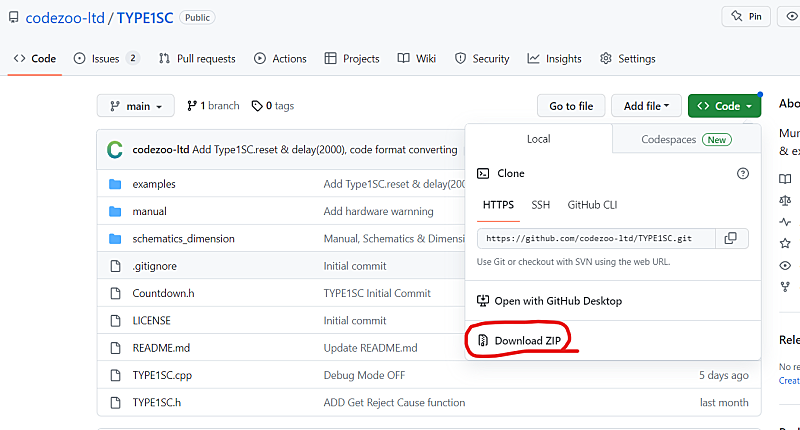The image size is (800, 430).
Task: Open the manual folder
Action: (x=149, y=211)
